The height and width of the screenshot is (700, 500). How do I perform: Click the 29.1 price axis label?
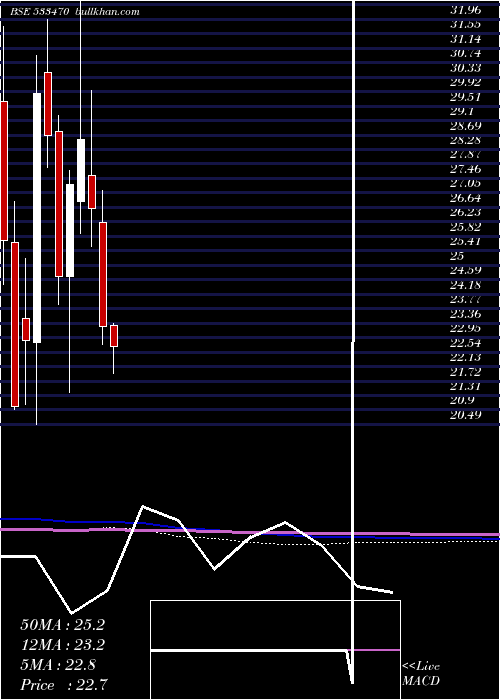(x=462, y=111)
